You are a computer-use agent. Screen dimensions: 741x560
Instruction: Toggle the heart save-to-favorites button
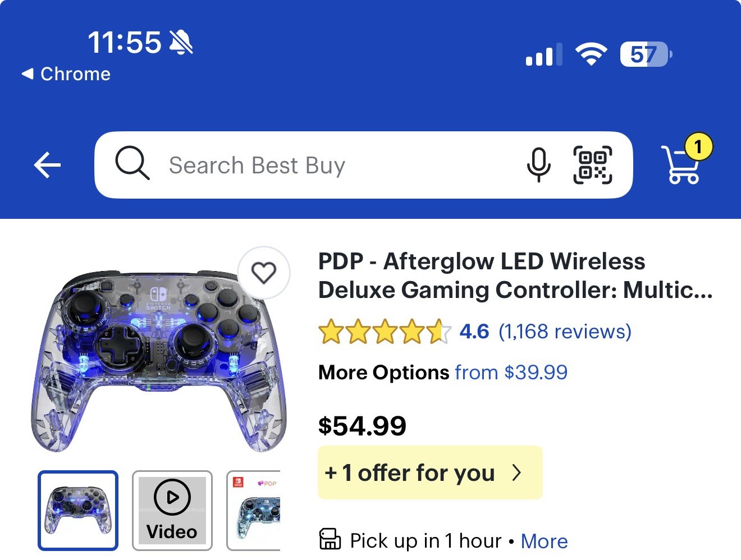click(x=264, y=273)
